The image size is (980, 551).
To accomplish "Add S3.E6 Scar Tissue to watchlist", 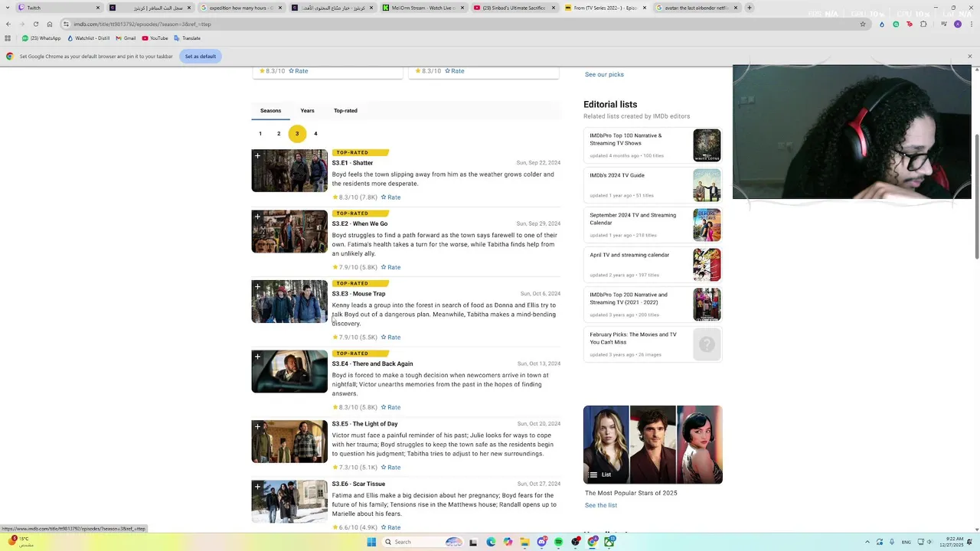I will tap(258, 487).
